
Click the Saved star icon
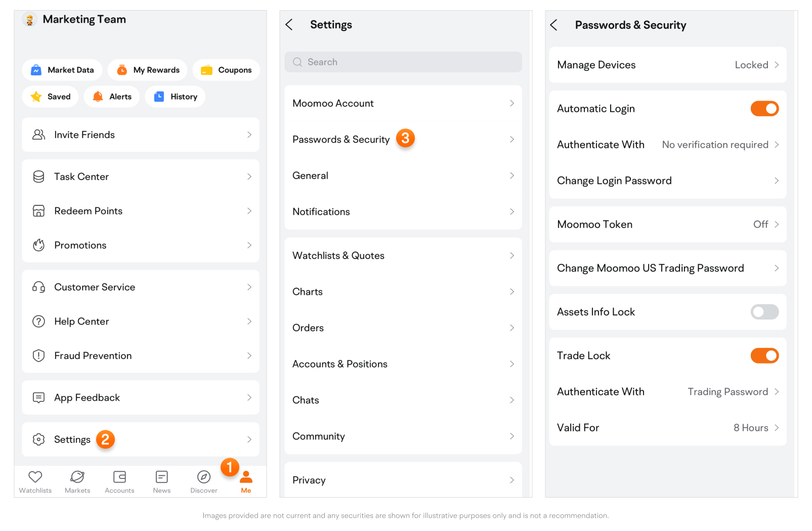[x=36, y=97]
